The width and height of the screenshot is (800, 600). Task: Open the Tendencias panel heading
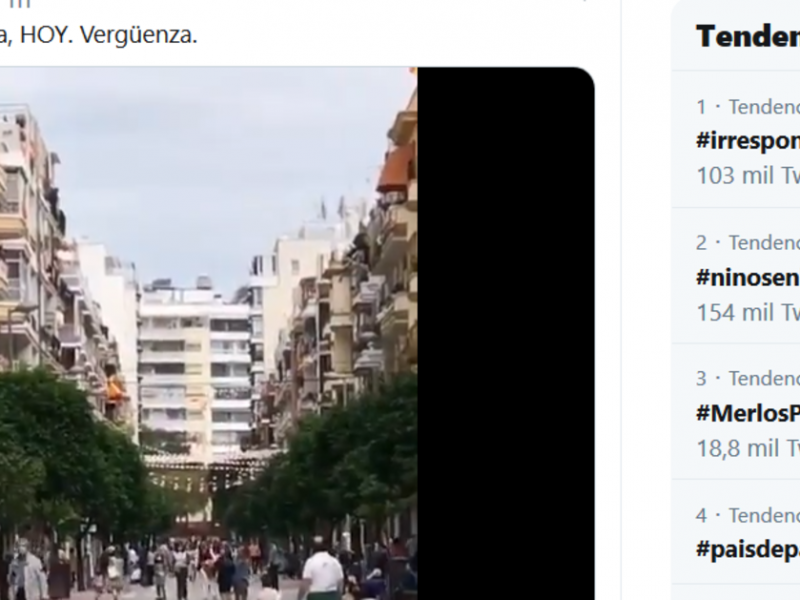[x=748, y=37]
